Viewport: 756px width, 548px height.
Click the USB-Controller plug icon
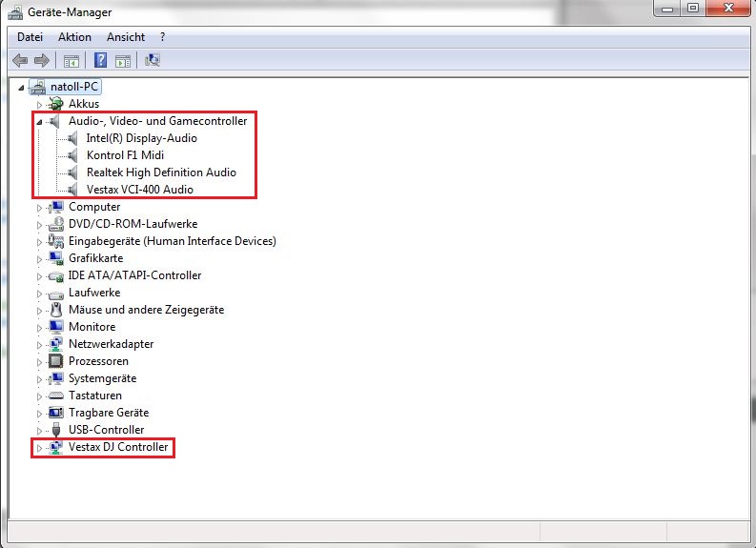[56, 430]
